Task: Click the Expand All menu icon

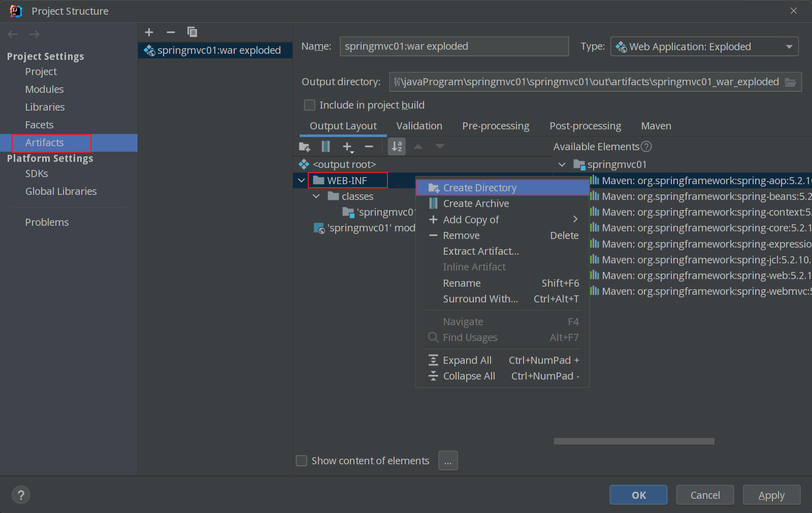Action: point(433,360)
